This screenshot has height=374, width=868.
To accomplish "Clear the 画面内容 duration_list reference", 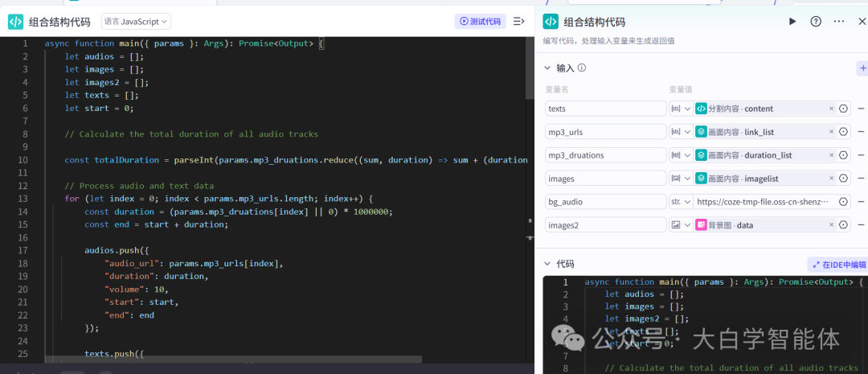I will (831, 155).
